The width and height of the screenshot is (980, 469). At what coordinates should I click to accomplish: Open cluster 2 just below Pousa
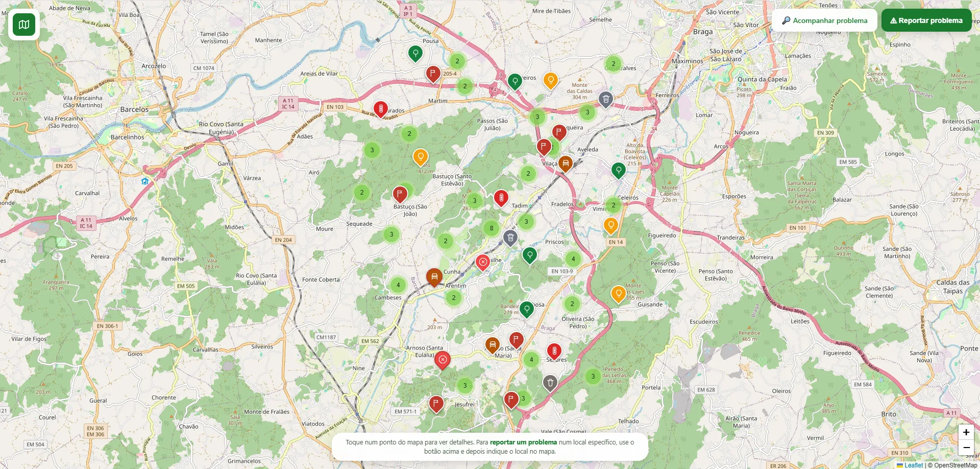click(x=457, y=61)
